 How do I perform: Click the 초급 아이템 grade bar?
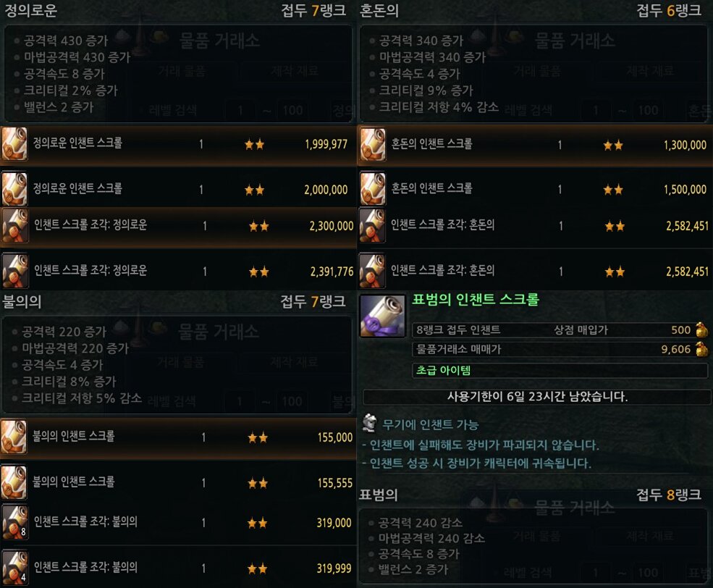pos(560,370)
